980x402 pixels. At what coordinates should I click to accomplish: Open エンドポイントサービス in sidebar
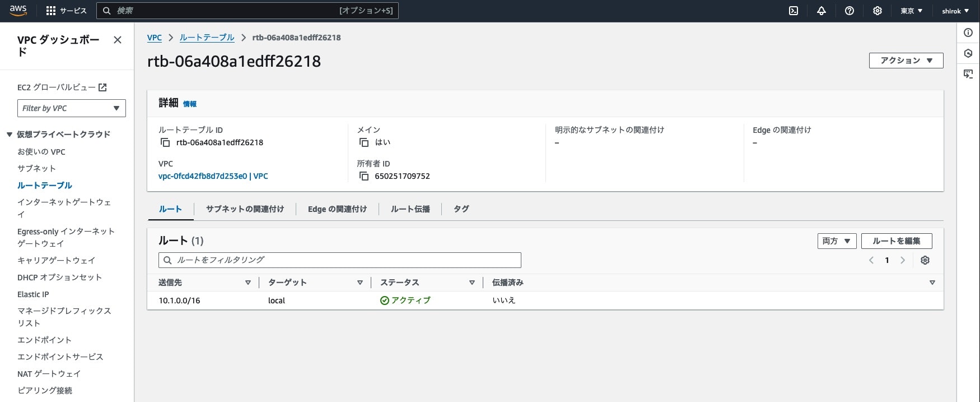tap(60, 357)
